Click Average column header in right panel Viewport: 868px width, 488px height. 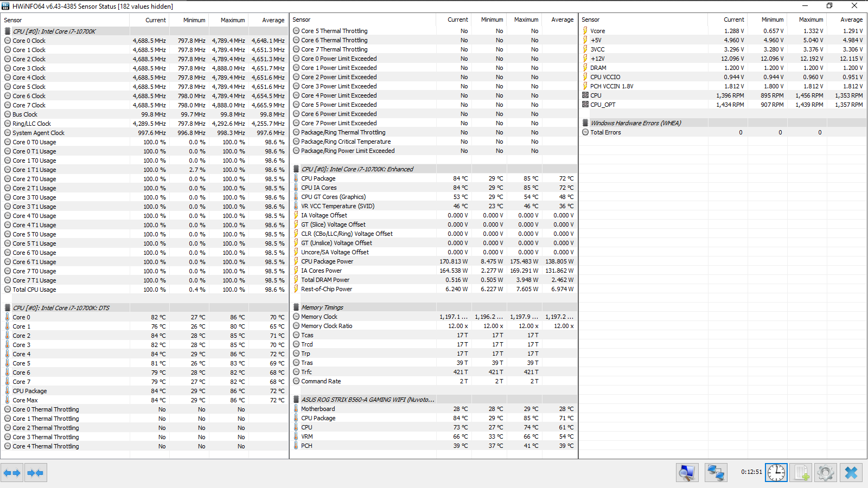(847, 20)
